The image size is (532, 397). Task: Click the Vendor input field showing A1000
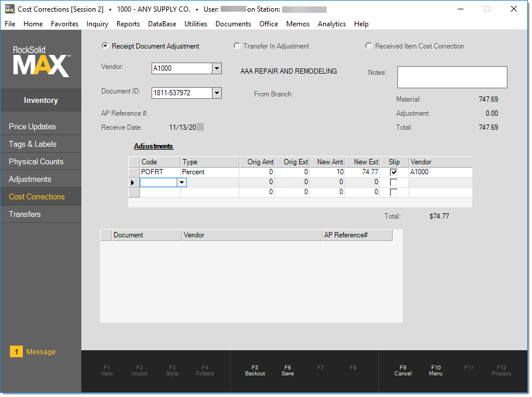coord(182,68)
